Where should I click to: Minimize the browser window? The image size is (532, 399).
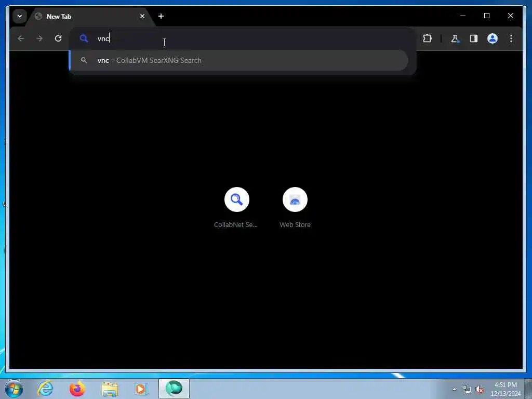click(463, 16)
